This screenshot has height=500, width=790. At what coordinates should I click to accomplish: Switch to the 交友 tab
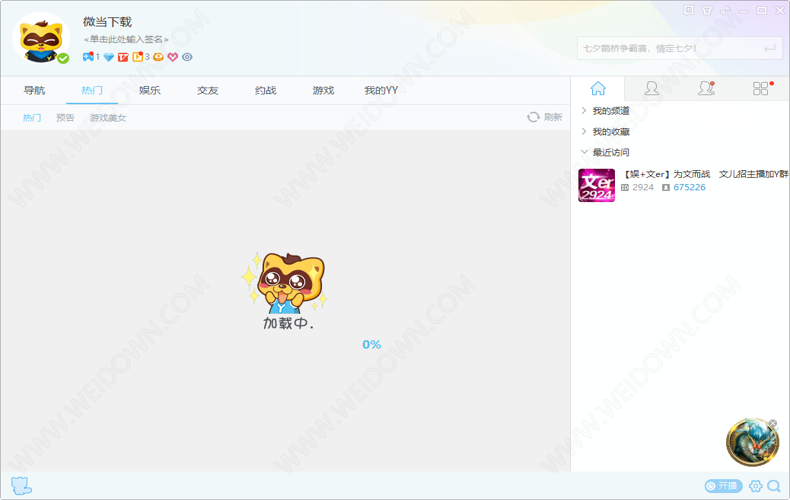[208, 90]
